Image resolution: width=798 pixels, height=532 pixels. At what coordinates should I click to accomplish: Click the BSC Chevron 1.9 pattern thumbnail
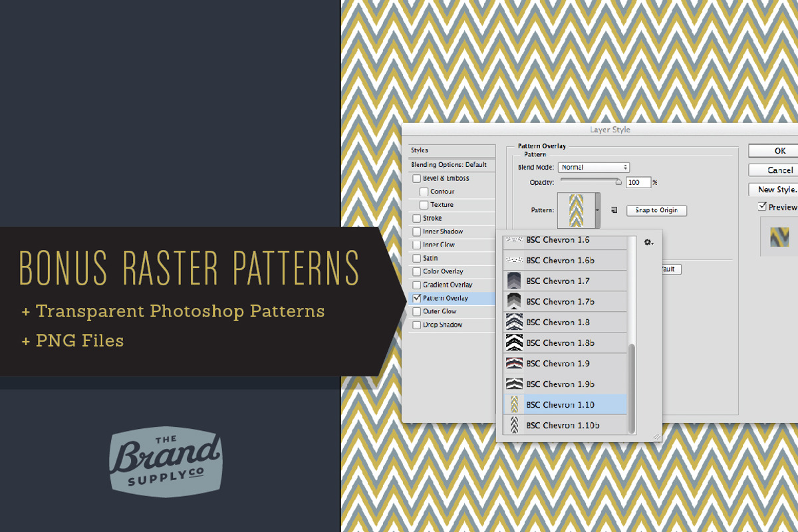click(513, 363)
